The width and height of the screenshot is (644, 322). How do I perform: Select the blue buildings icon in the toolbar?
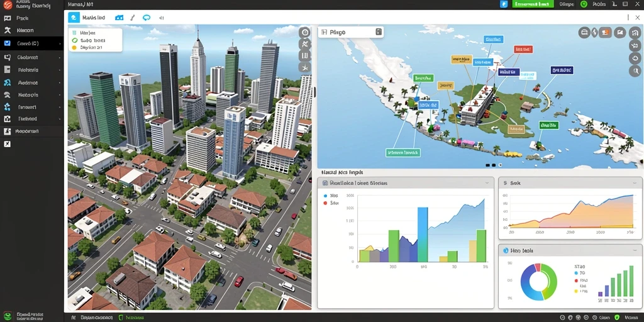[x=119, y=18]
